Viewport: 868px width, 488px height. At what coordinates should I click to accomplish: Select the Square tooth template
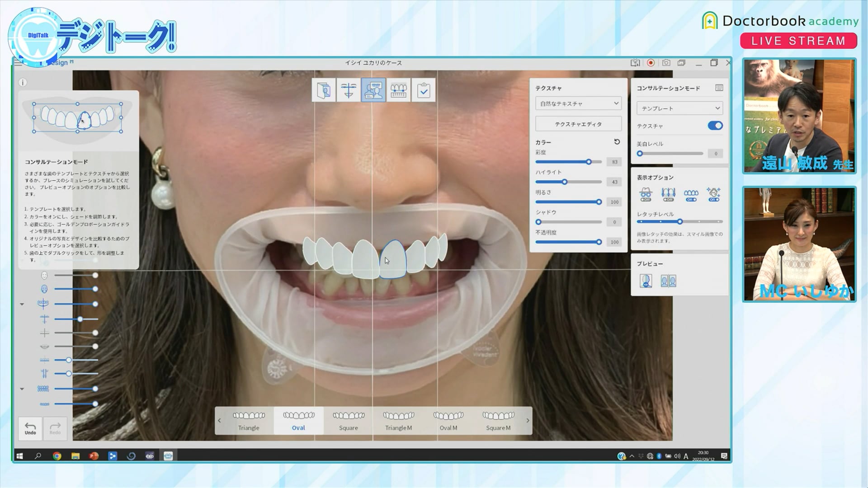(x=349, y=421)
